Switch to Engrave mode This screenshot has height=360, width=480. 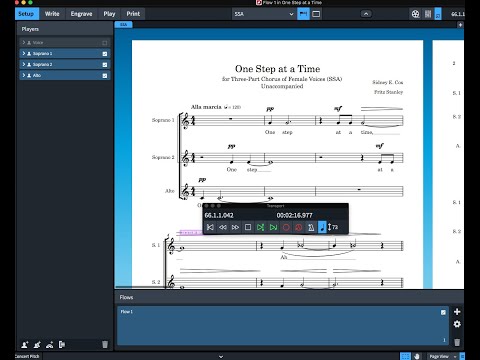(81, 14)
